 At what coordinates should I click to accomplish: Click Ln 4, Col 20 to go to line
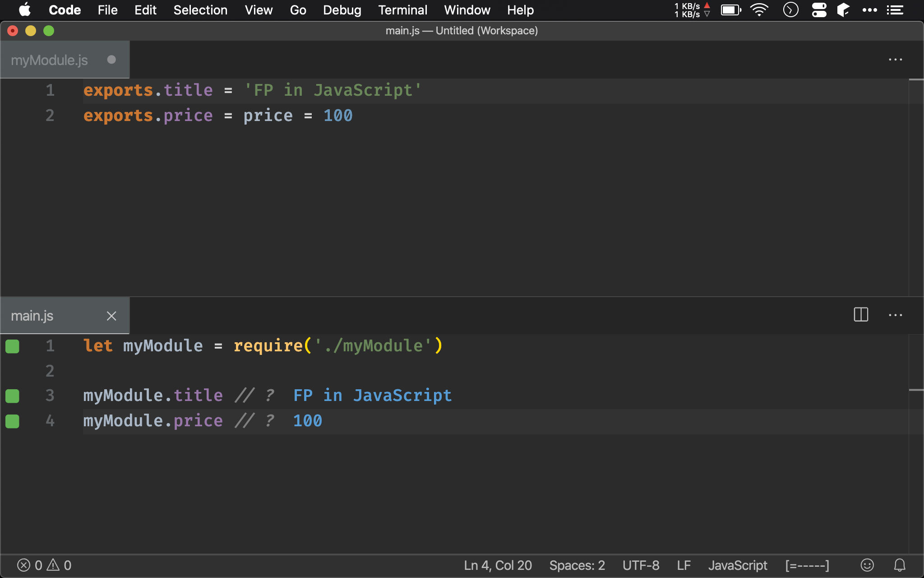click(x=498, y=565)
